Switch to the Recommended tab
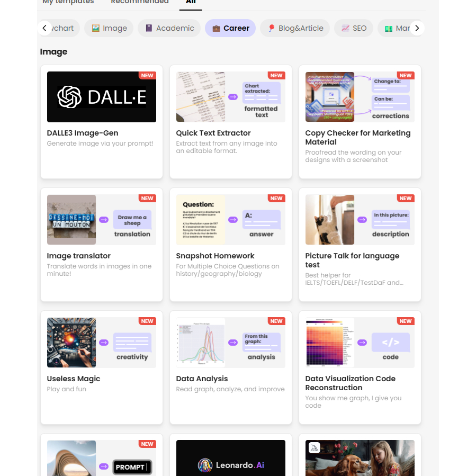This screenshot has width=476, height=476. point(140,2)
